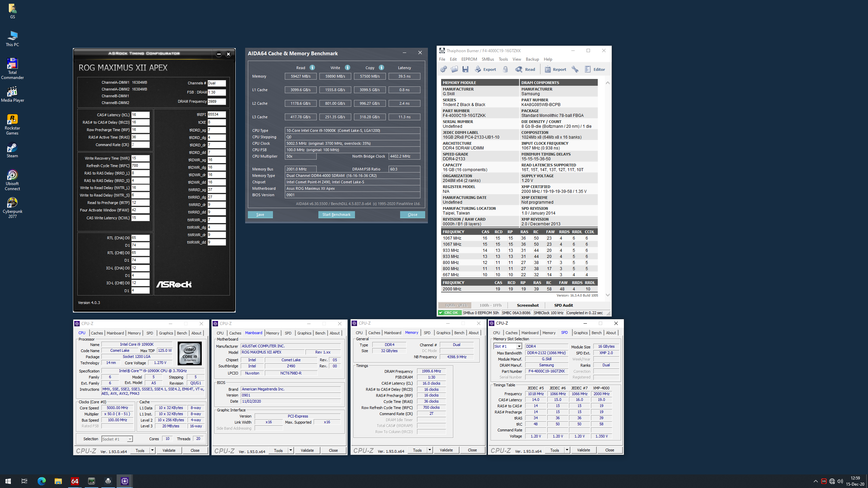Image resolution: width=868 pixels, height=488 pixels.
Task: Click the Intel Core i9 logo in CPU-Z
Action: [190, 353]
